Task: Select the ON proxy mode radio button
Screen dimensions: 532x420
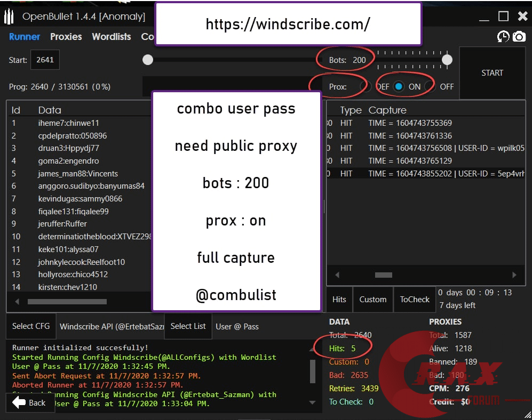Action: point(399,86)
